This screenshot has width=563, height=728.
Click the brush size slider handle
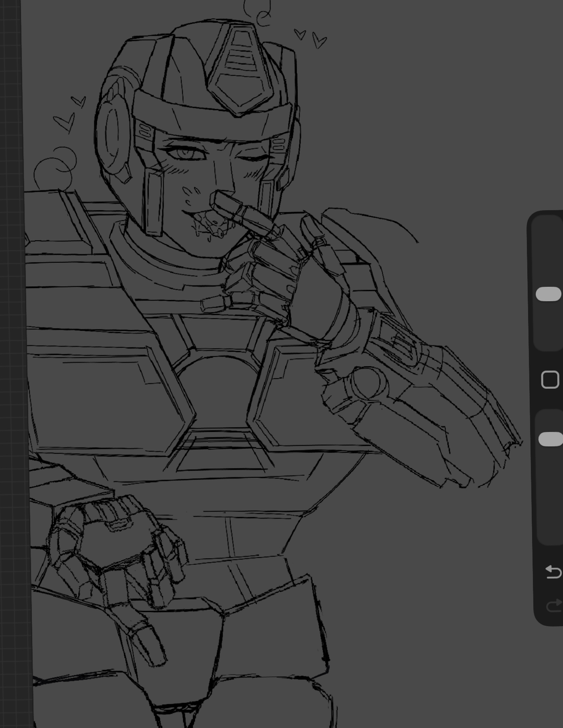pyautogui.click(x=549, y=294)
